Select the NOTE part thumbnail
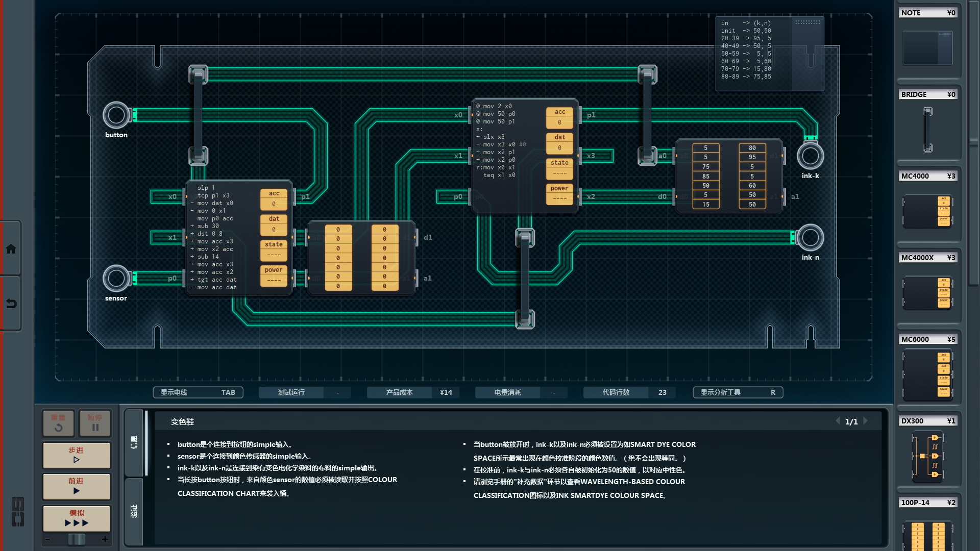The image size is (980, 551). pyautogui.click(x=927, y=47)
